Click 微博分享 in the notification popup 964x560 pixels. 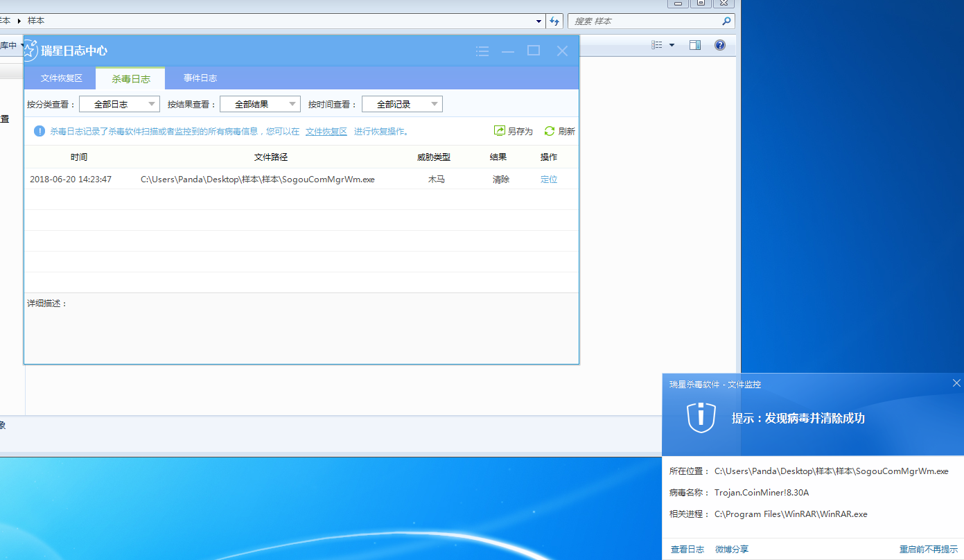(x=732, y=549)
